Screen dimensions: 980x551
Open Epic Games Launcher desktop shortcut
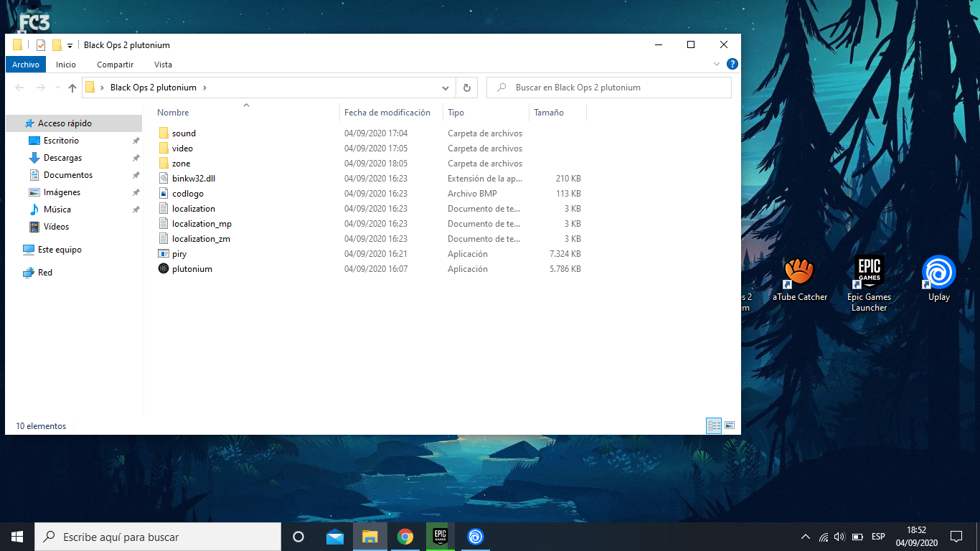click(x=869, y=283)
